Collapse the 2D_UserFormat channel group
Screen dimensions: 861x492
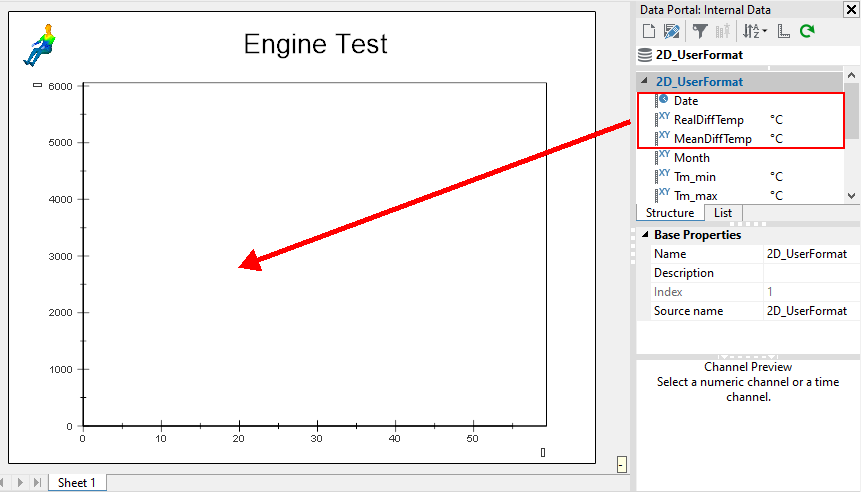(x=644, y=82)
